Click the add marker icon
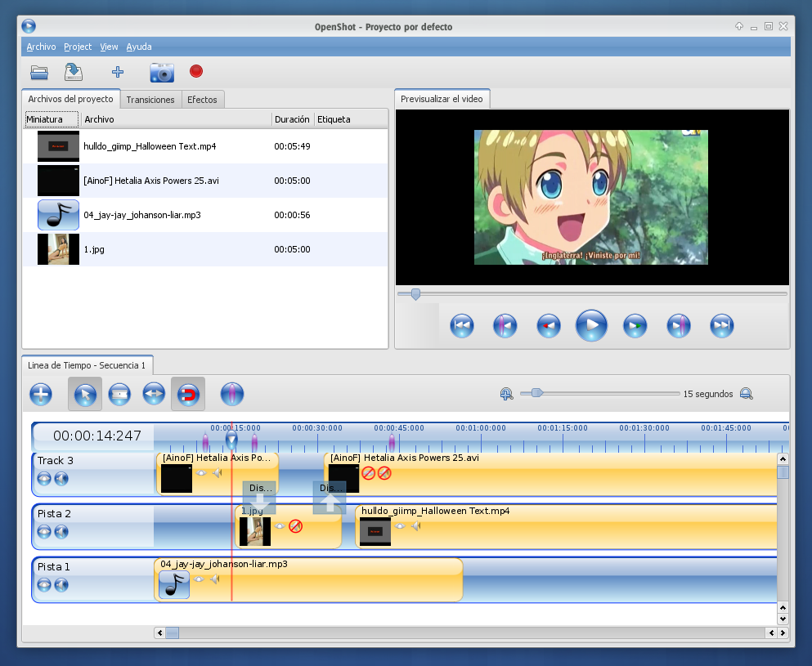 point(232,395)
